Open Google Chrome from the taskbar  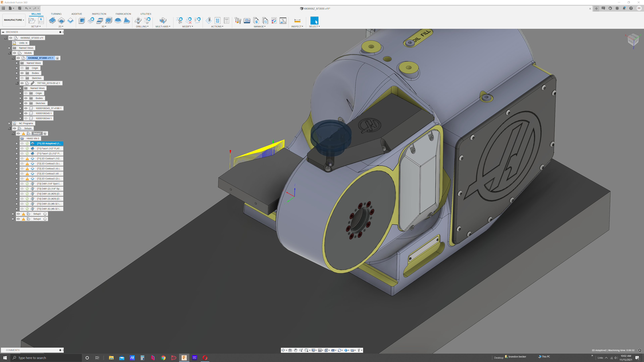[163, 358]
